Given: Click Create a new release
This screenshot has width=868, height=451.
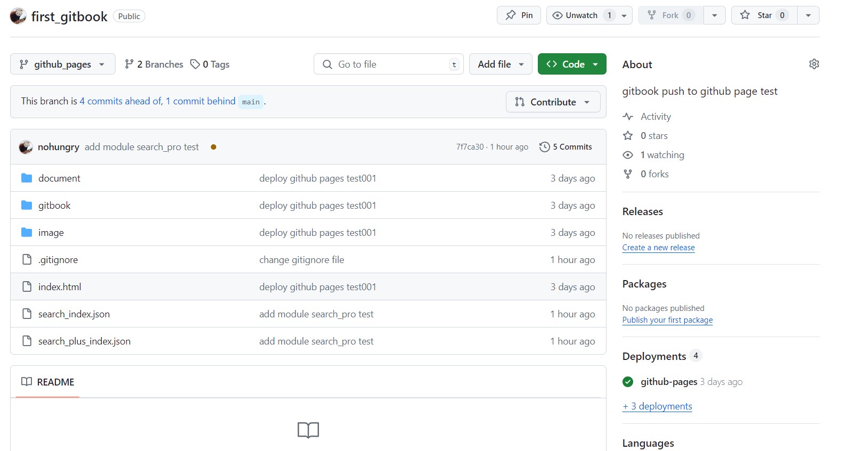Looking at the screenshot, I should pos(658,248).
